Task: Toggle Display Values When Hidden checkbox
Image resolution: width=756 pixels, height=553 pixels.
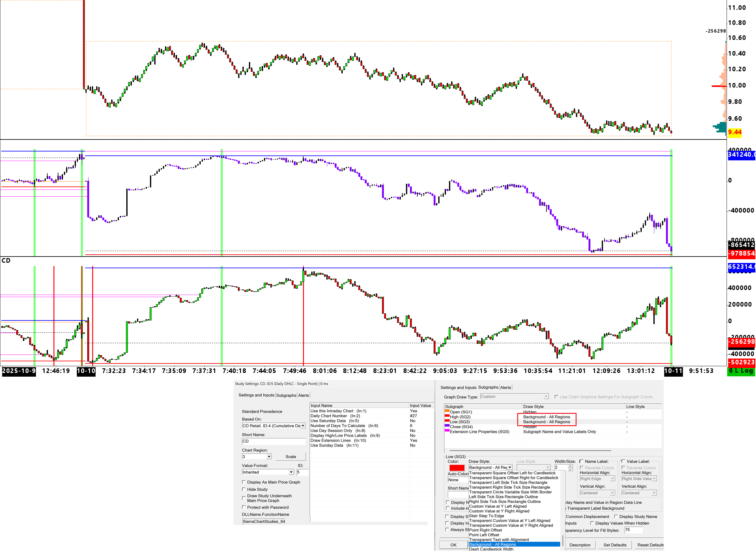Action: click(x=592, y=523)
